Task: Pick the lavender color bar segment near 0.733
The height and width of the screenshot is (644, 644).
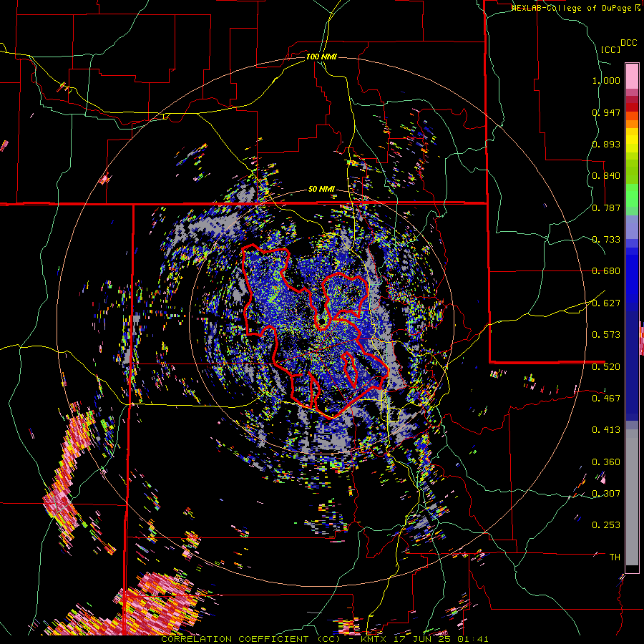Action: point(632,227)
